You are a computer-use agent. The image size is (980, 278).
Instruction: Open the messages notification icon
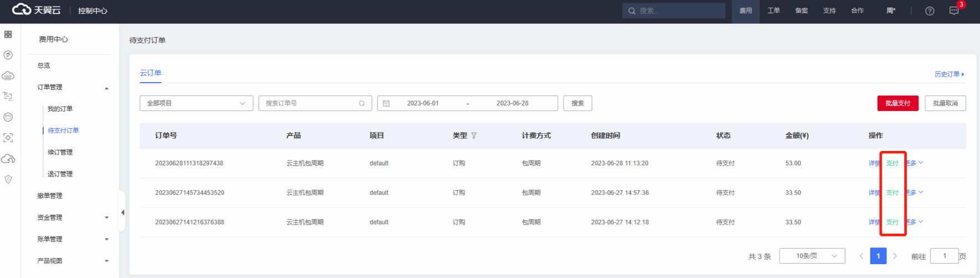click(954, 11)
